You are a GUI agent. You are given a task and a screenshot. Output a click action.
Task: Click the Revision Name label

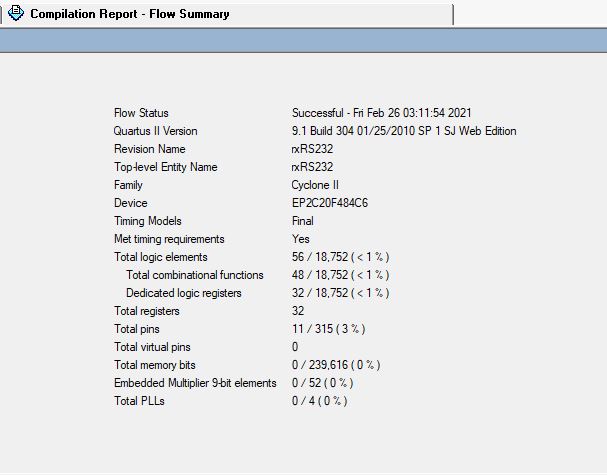tap(149, 149)
